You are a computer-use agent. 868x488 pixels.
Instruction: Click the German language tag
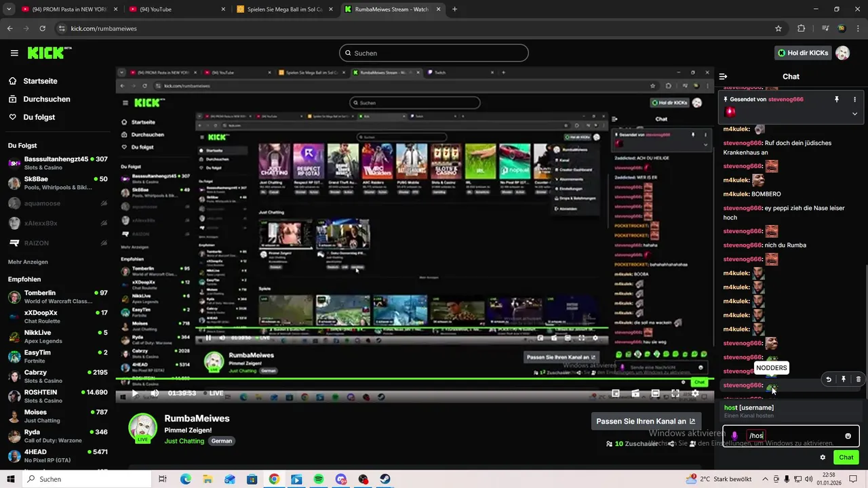pyautogui.click(x=221, y=441)
